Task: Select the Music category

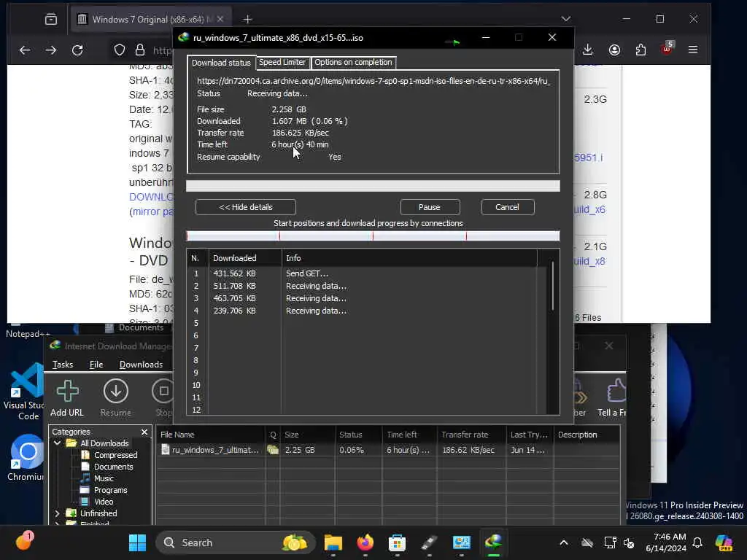Action: [104, 478]
